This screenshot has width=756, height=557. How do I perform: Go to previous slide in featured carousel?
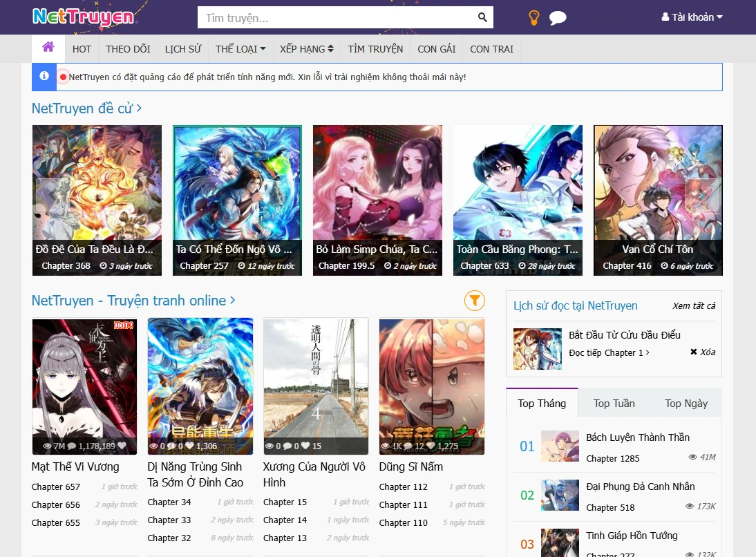tap(52, 196)
